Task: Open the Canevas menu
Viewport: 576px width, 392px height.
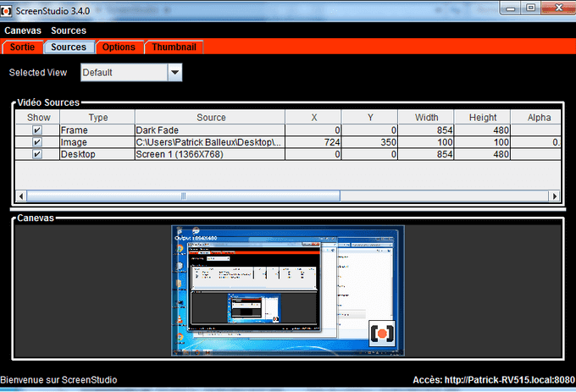Action: (x=23, y=30)
